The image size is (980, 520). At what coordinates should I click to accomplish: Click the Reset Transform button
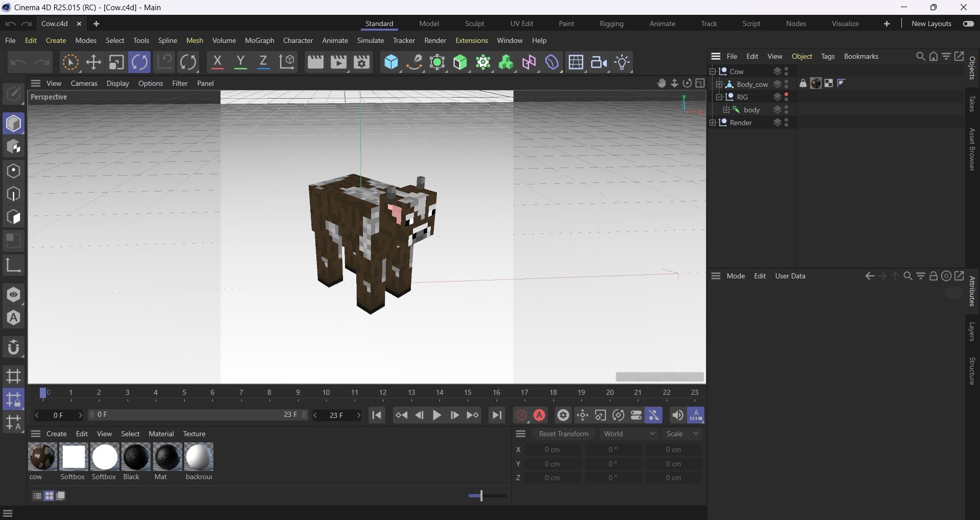[x=563, y=434]
